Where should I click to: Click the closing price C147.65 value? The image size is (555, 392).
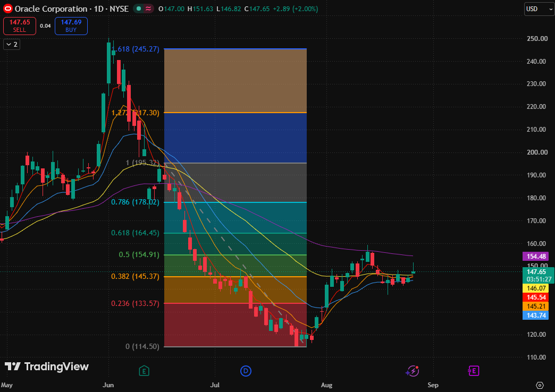(x=257, y=9)
